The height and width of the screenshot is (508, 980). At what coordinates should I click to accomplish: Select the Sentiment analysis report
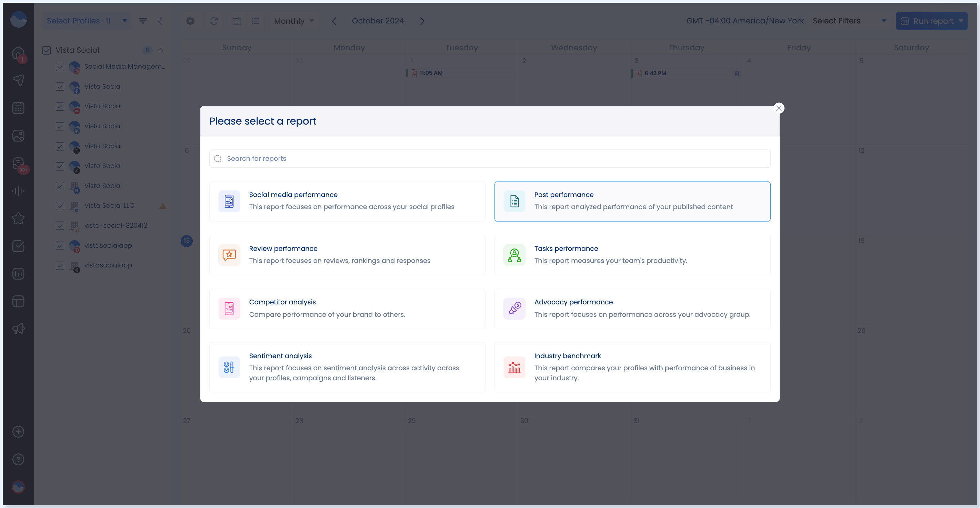tap(347, 367)
